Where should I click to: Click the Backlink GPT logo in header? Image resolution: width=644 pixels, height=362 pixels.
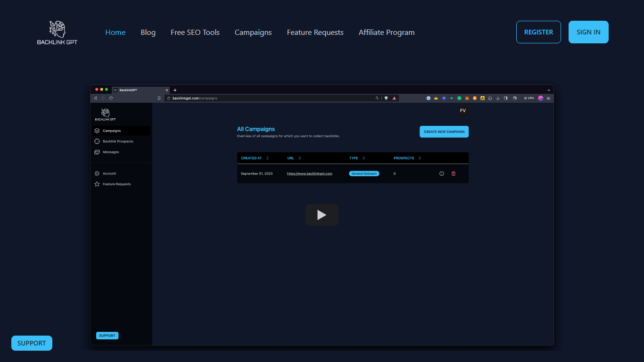tap(57, 33)
